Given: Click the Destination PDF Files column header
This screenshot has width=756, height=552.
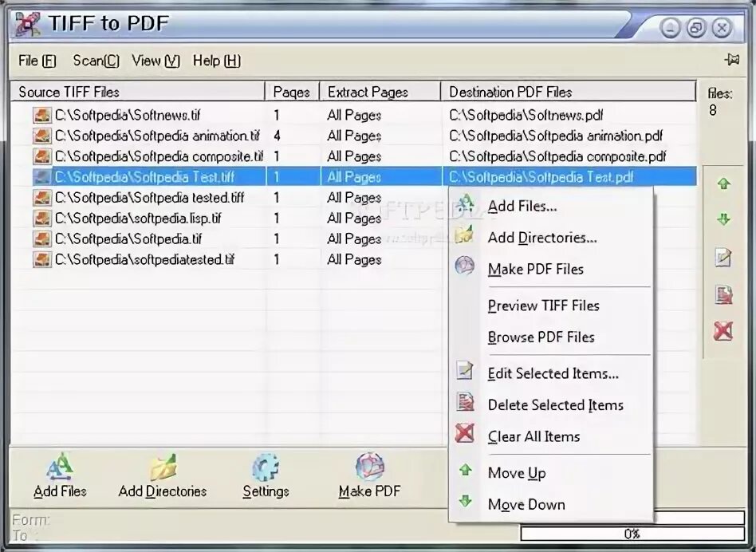Looking at the screenshot, I should 569,92.
